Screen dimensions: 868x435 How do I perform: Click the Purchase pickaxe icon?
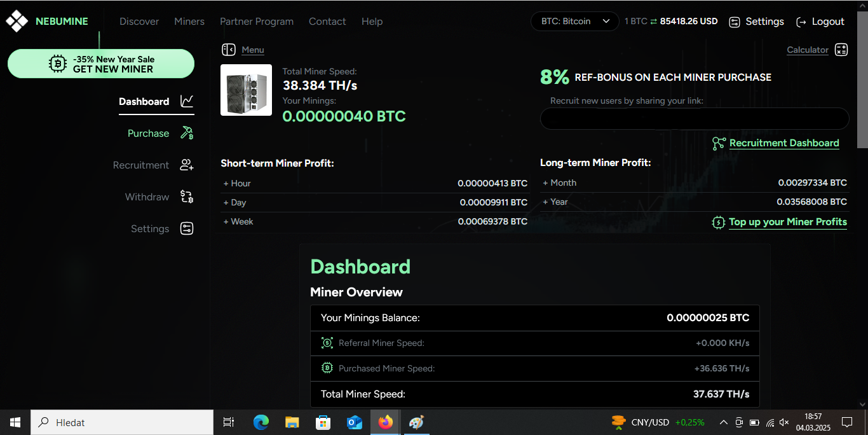pyautogui.click(x=187, y=134)
